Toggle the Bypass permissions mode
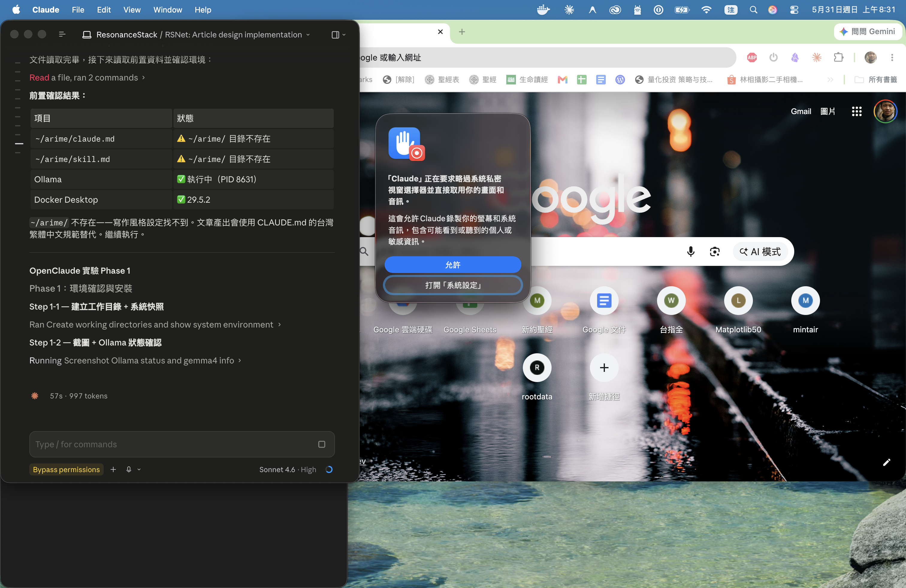 pyautogui.click(x=66, y=469)
